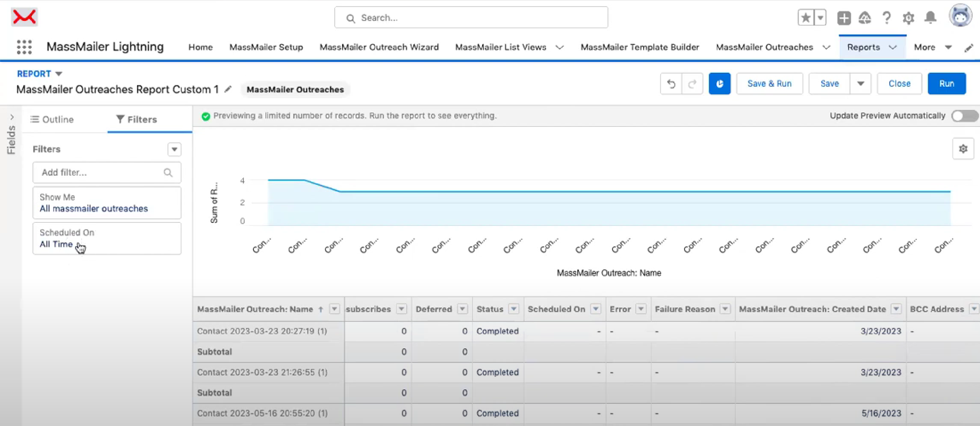Screen dimensions: 980x426
Task: Open MassMailer Template Builder tab
Action: tap(640, 47)
